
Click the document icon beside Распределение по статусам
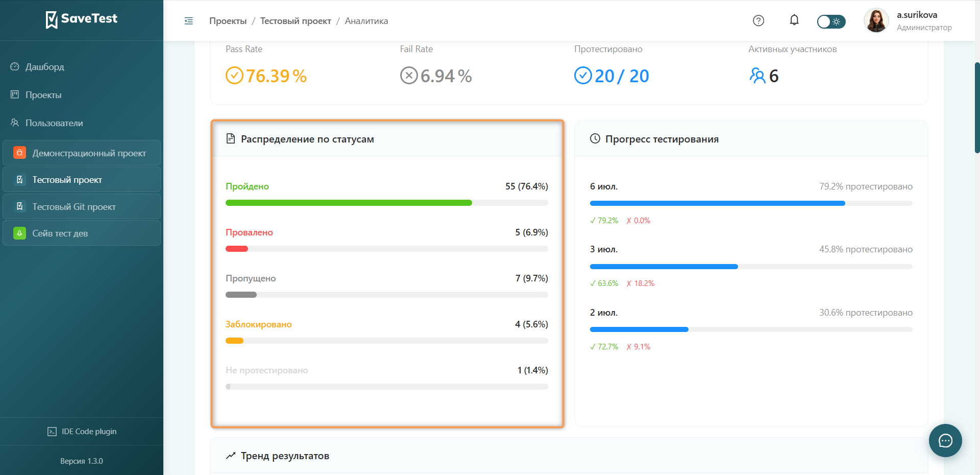tap(231, 139)
